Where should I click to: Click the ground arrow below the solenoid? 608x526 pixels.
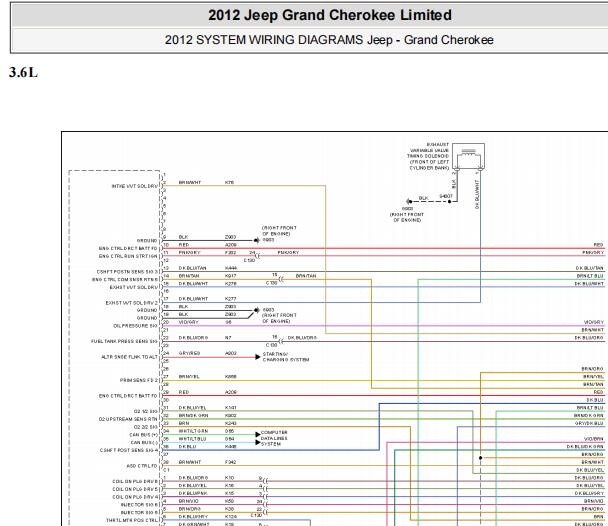click(x=409, y=202)
